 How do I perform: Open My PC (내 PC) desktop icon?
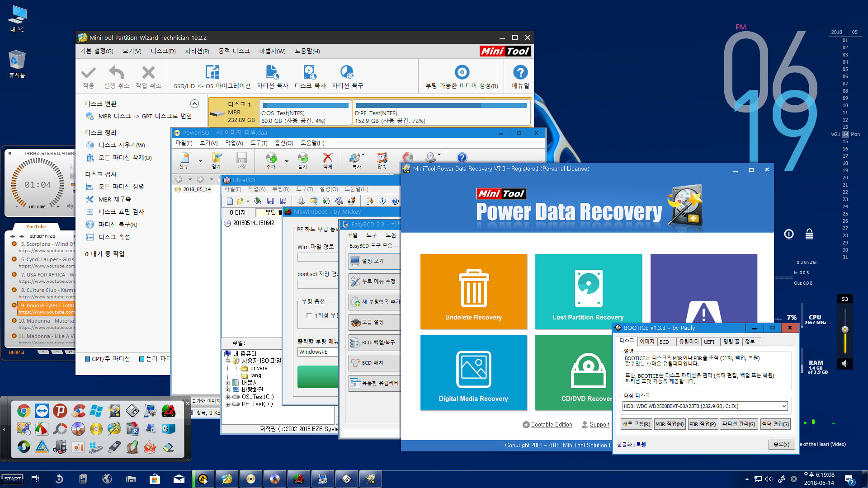click(17, 19)
